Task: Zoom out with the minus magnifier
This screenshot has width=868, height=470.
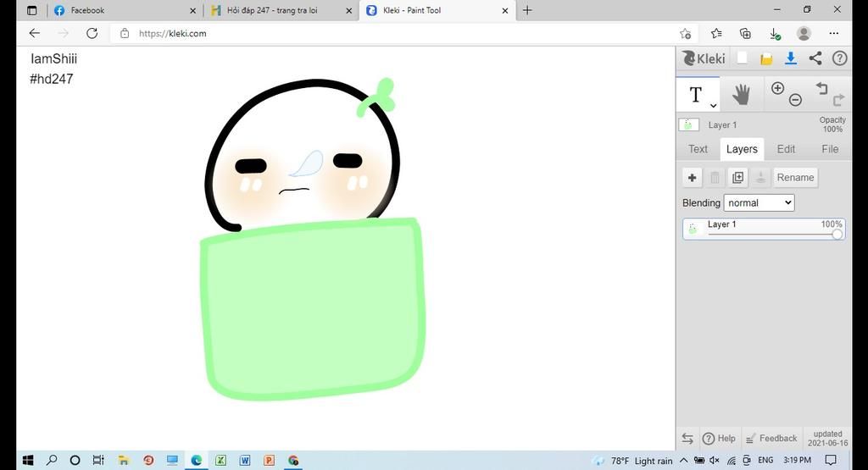Action: coord(795,100)
